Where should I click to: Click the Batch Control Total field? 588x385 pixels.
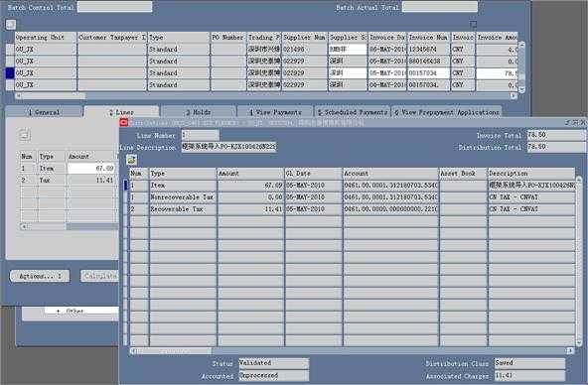pos(115,7)
